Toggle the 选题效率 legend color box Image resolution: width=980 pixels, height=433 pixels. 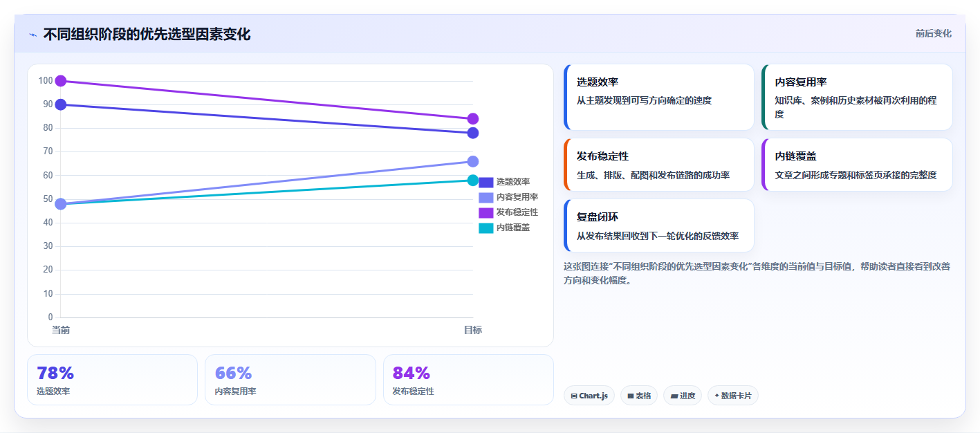click(486, 182)
